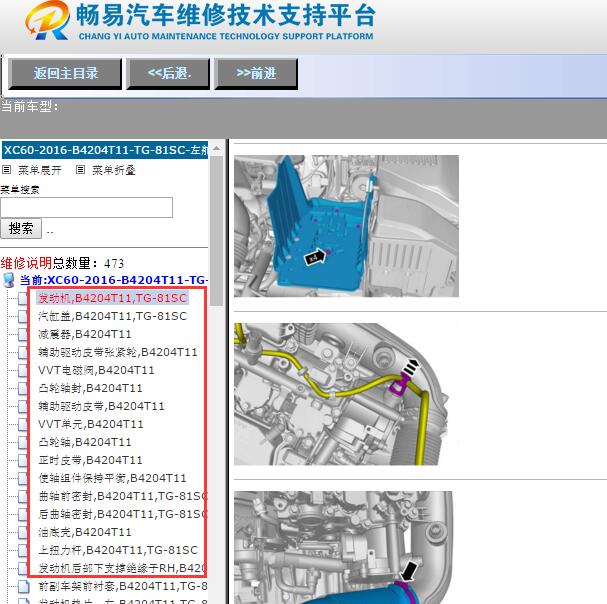Screen dimensions: 607x604
Task: Click the third engine diagram at bottom
Action: click(x=343, y=547)
